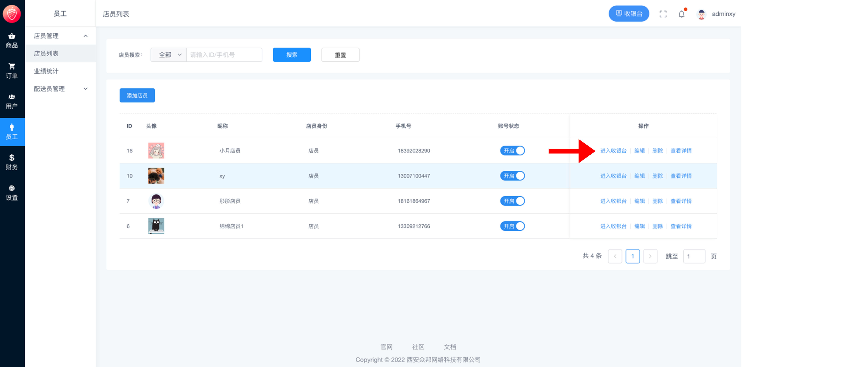The height and width of the screenshot is (367, 868).
Task: Open the 财务 sidebar section
Action: (12, 162)
